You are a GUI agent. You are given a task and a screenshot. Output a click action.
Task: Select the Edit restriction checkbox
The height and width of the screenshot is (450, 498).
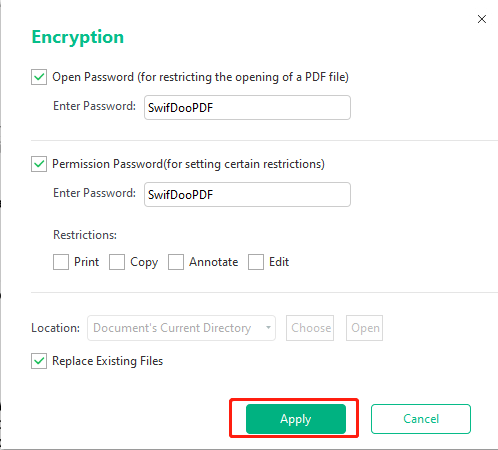[x=256, y=262]
